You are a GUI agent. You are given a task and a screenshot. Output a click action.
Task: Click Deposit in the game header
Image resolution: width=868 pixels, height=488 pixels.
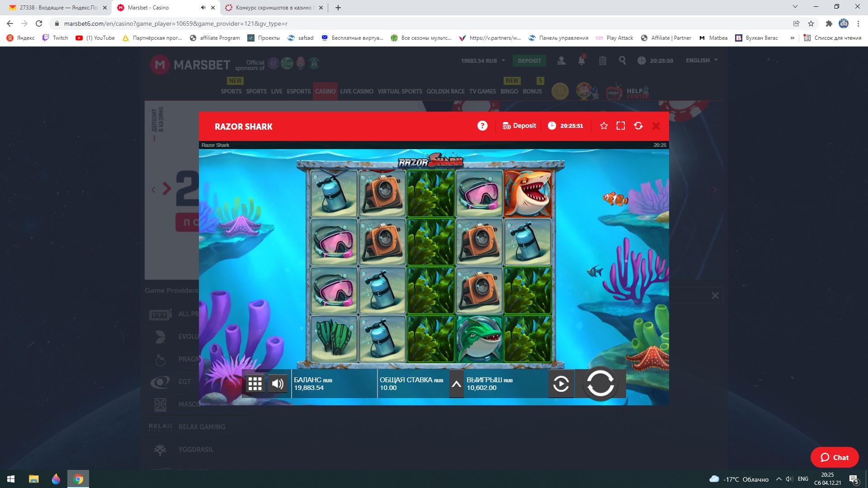coord(519,126)
